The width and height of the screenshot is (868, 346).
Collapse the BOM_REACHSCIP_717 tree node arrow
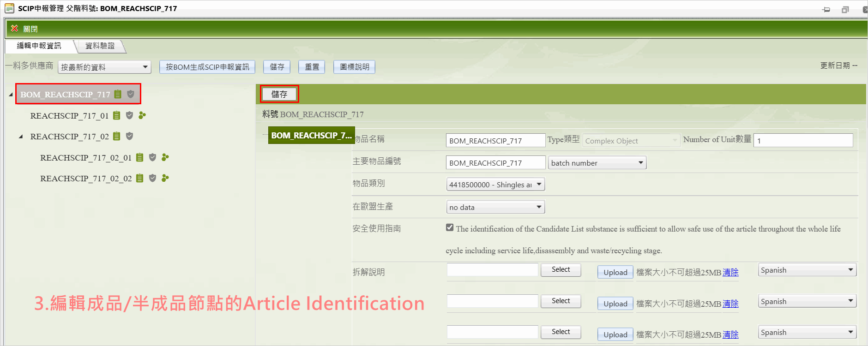pos(11,95)
